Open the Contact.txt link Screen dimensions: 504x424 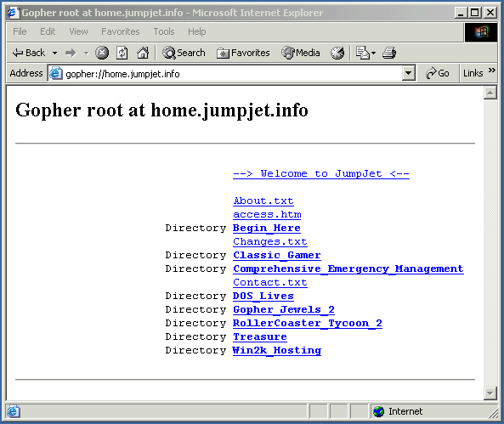pos(270,282)
